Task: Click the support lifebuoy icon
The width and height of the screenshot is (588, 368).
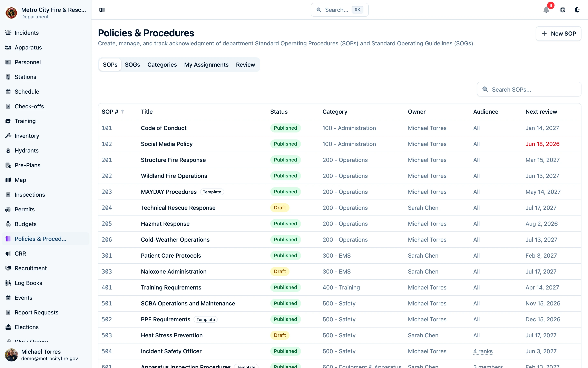Action: coord(563,10)
